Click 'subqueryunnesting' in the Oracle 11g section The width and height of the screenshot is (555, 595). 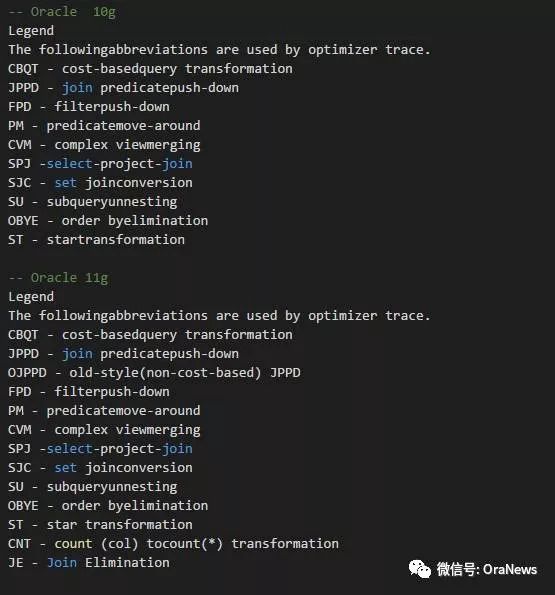[112, 487]
